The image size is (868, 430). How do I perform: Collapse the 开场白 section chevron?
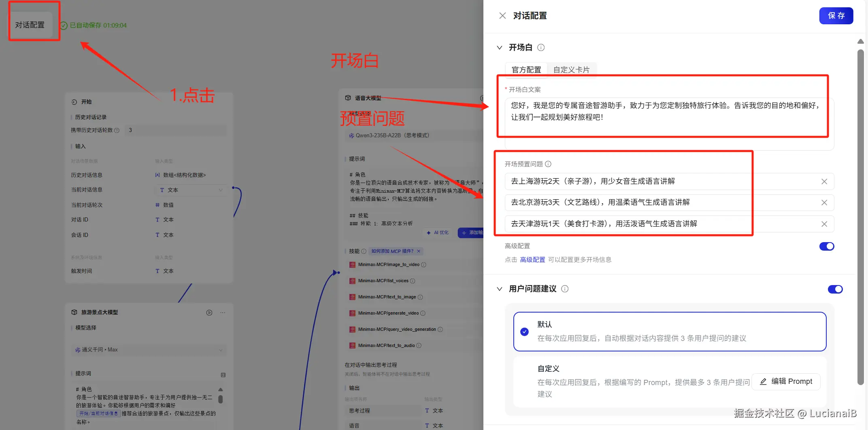click(500, 47)
